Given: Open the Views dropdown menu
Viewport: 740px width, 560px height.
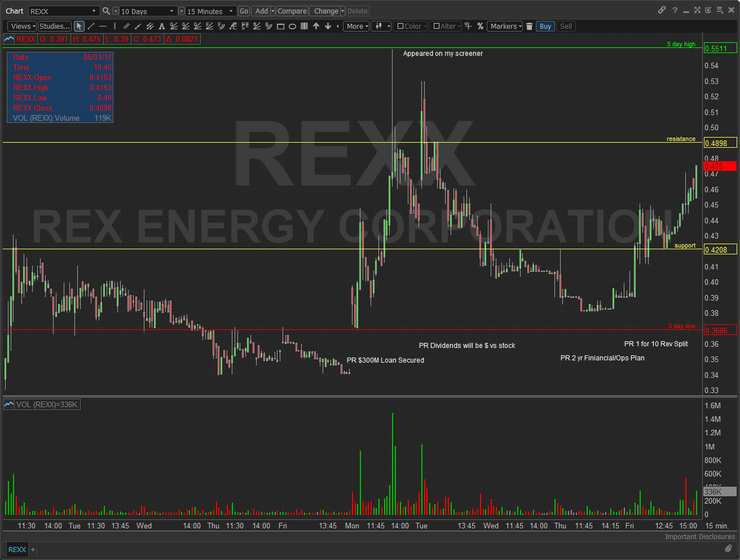Looking at the screenshot, I should 22,26.
